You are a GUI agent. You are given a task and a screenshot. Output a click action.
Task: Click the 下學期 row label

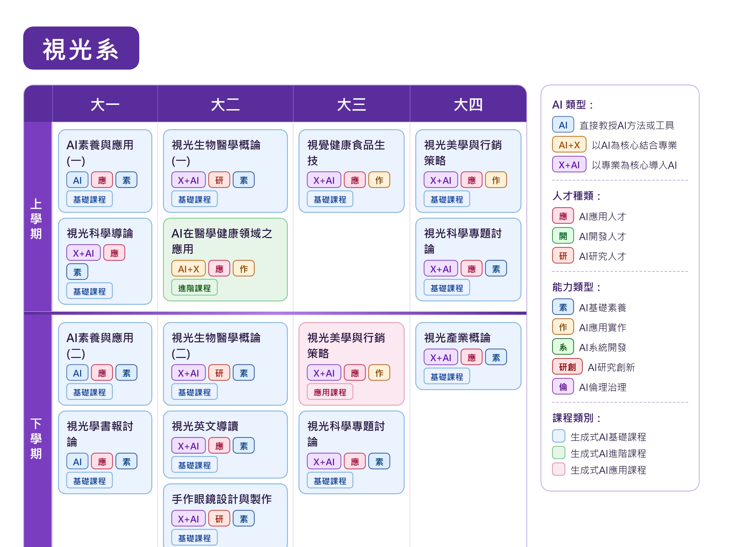click(x=36, y=438)
